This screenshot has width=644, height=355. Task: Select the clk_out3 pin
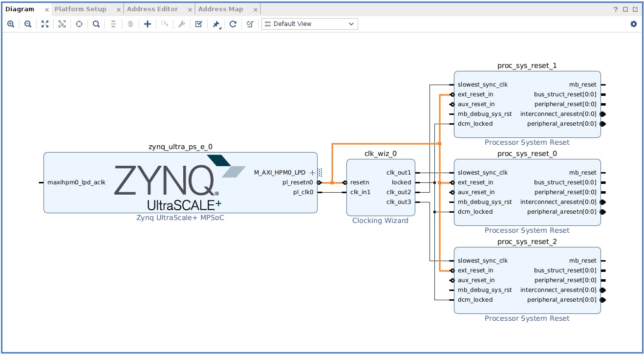[399, 202]
